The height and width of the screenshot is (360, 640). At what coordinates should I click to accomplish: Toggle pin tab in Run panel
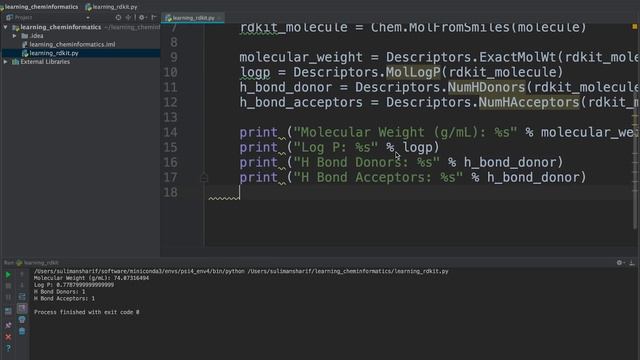(x=8, y=325)
